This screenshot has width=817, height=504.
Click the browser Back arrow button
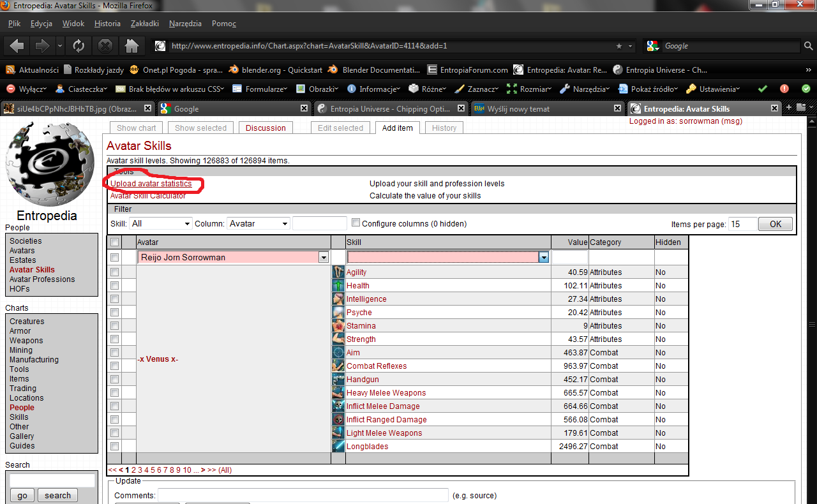[17, 46]
